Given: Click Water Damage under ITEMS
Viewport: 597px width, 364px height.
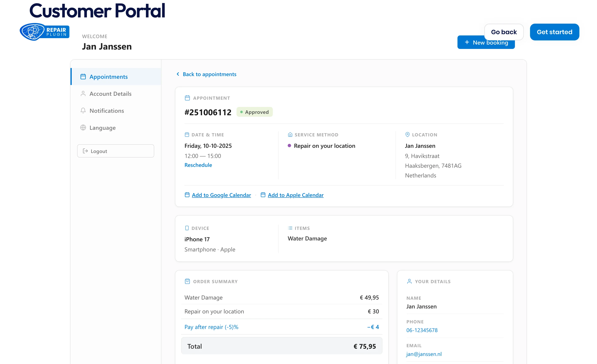Looking at the screenshot, I should (307, 239).
